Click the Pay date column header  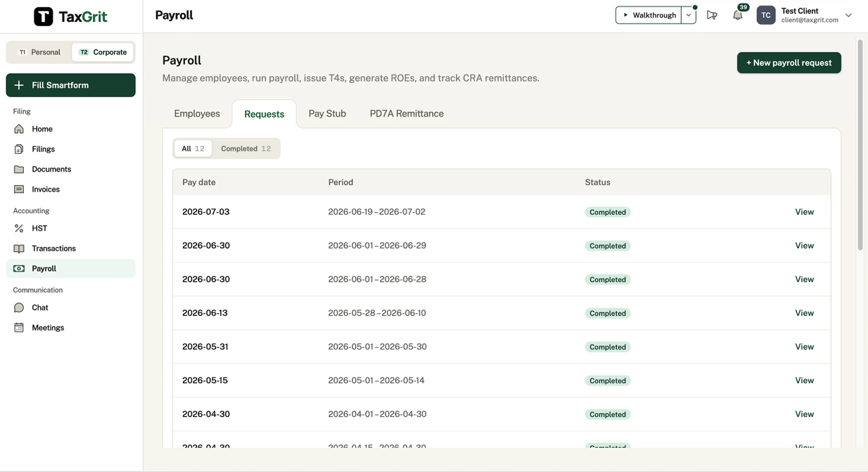tap(199, 182)
